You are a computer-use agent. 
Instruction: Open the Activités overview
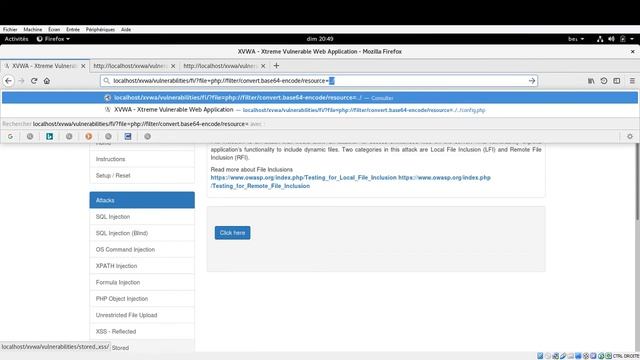point(16,39)
